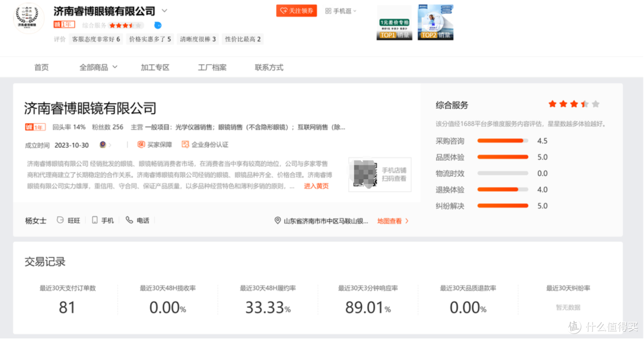Switch to the 工厂档案 tab
The width and height of the screenshot is (644, 340).
tap(212, 67)
